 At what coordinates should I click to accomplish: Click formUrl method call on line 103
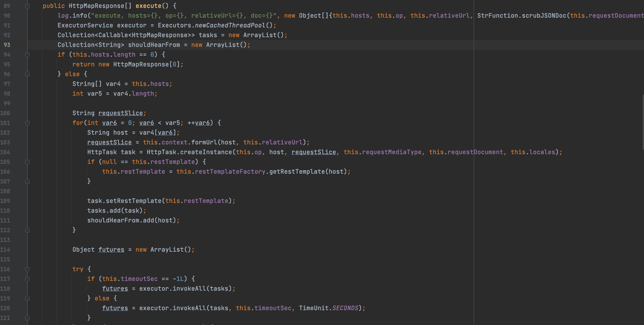click(204, 143)
